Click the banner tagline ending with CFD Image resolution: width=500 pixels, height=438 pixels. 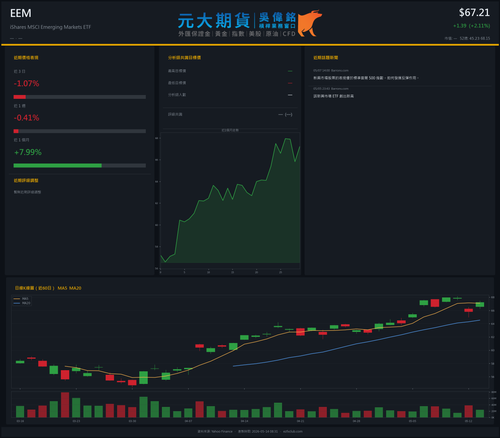237,34
